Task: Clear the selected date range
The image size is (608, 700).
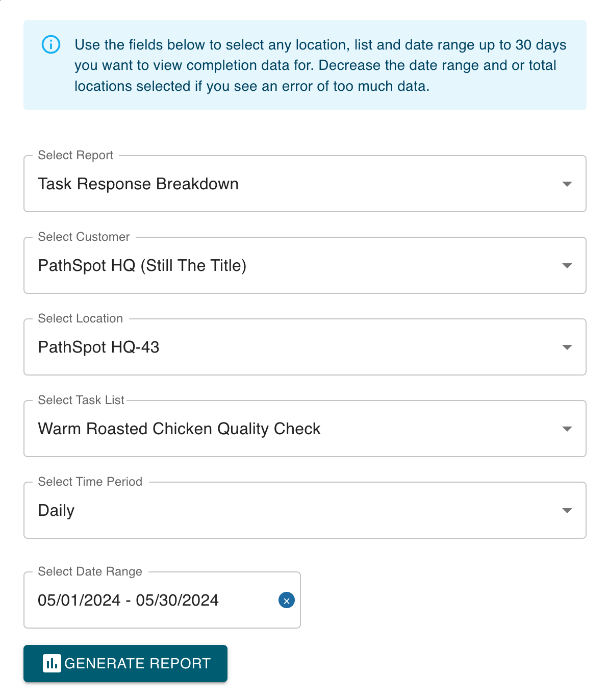Action: tap(287, 601)
